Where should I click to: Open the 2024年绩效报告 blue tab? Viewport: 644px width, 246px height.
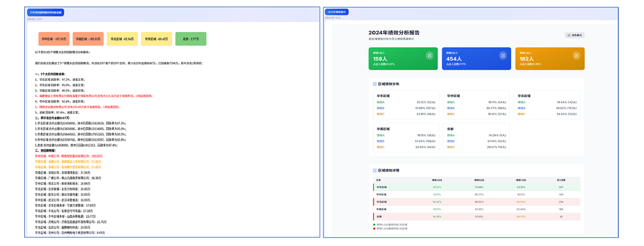coord(337,12)
